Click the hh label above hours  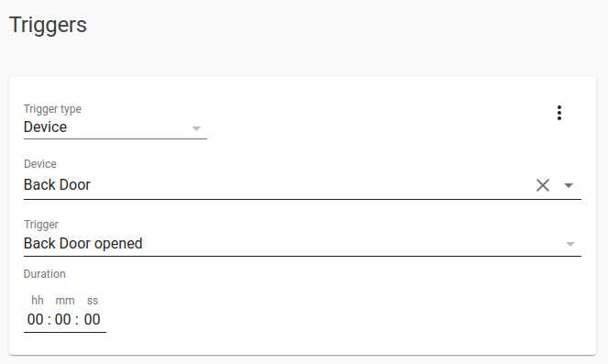[38, 301]
